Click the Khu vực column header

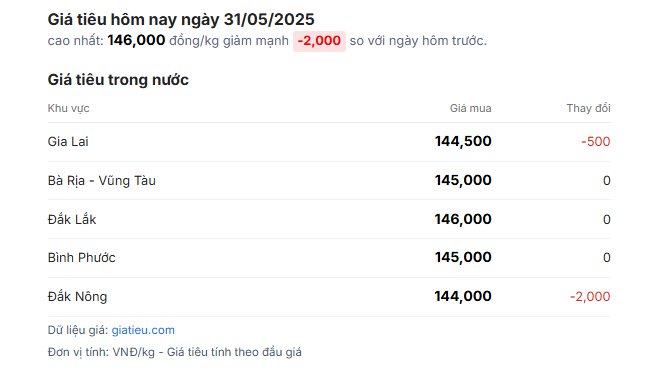click(x=68, y=109)
